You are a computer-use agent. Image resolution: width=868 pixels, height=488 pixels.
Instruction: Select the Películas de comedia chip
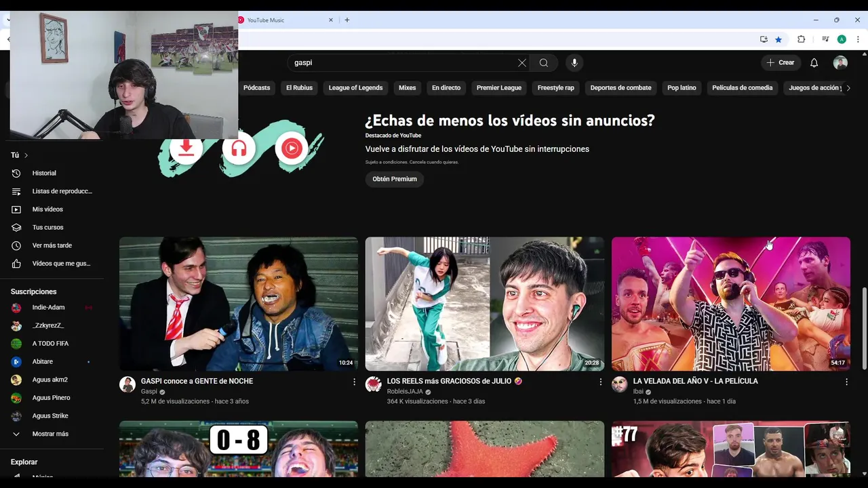[x=742, y=87]
